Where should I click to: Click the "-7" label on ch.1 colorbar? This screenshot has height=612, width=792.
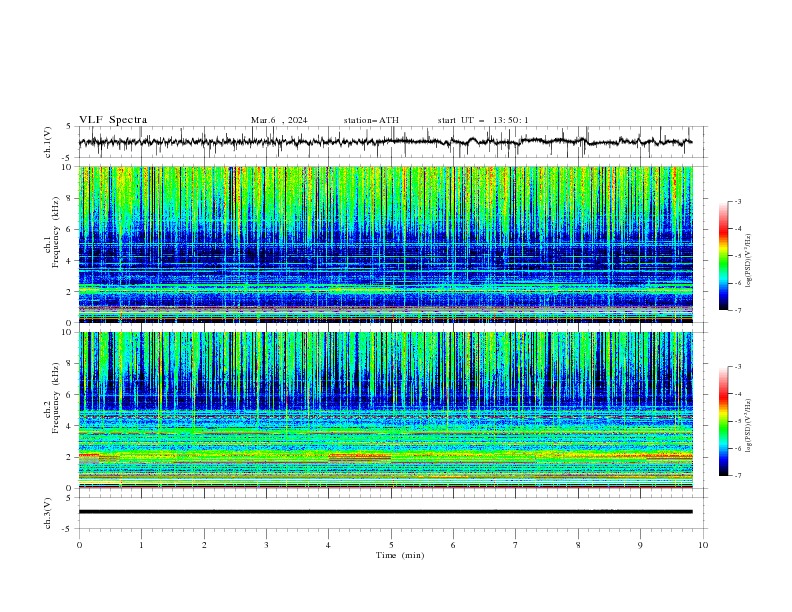pyautogui.click(x=738, y=310)
